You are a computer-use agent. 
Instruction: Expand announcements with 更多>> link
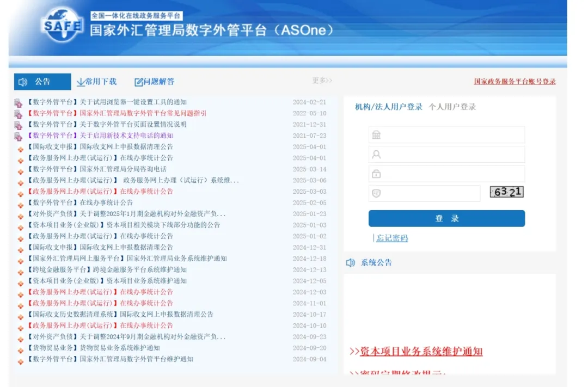pyautogui.click(x=322, y=81)
